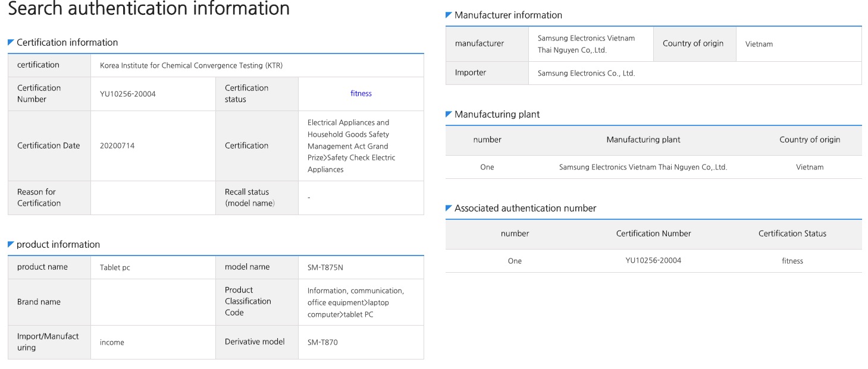The image size is (868, 369).
Task: Select the certification date value 20200714
Action: click(117, 146)
